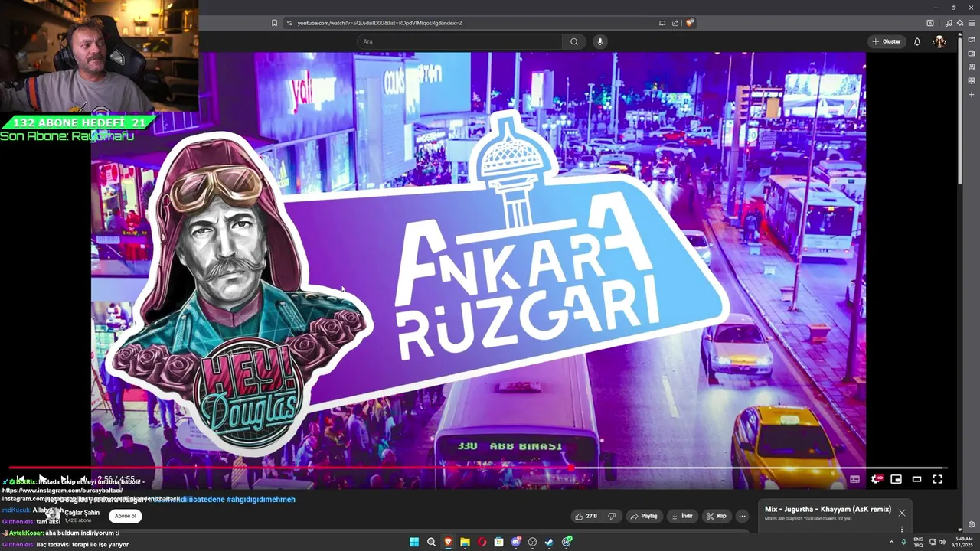Dislike the video with thumbs down
Image resolution: width=980 pixels, height=551 pixels.
[x=612, y=516]
